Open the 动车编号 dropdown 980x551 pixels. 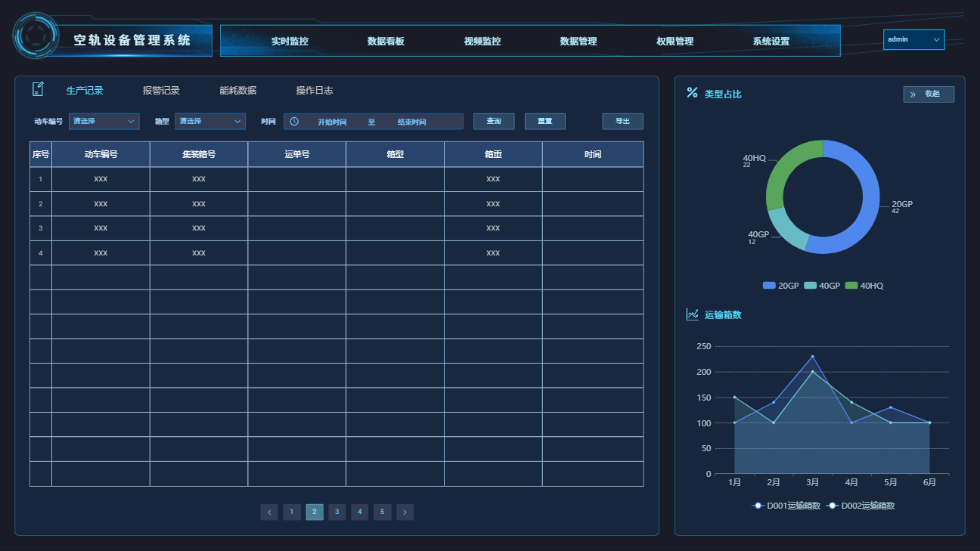[104, 122]
